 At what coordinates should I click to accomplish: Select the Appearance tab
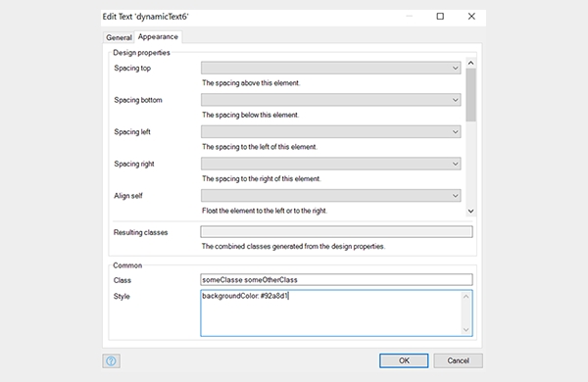tap(158, 37)
